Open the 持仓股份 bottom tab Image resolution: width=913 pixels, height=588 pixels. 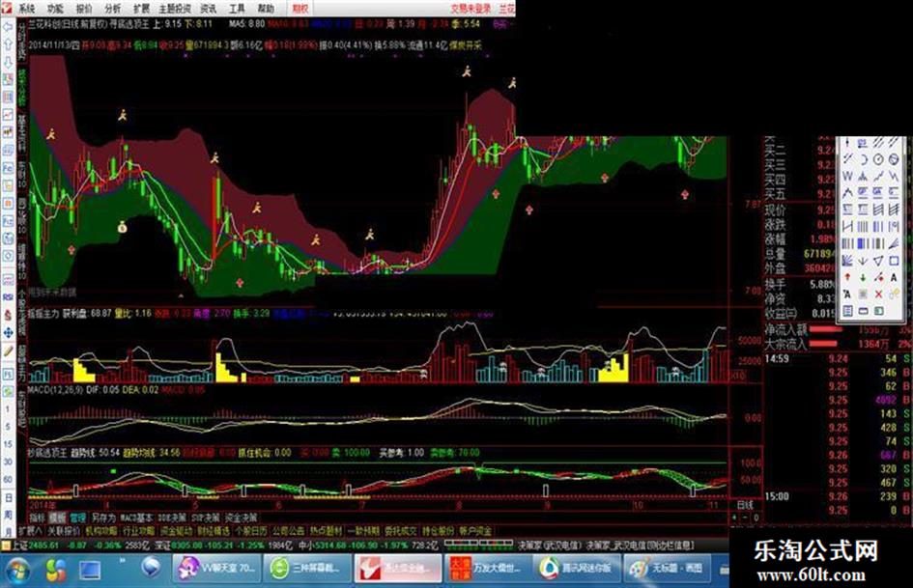(x=438, y=531)
